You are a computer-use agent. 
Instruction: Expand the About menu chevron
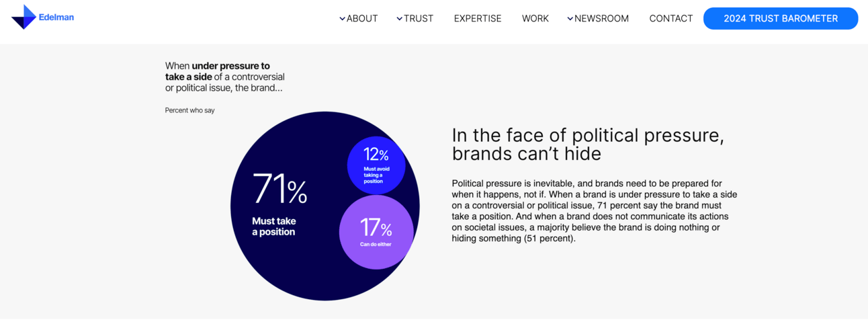(342, 19)
